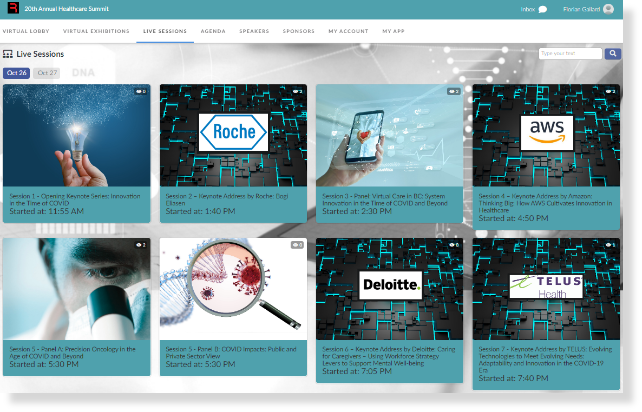Open Session 6 Keynote by Deloitte title
642x412 pixels.
(x=389, y=356)
